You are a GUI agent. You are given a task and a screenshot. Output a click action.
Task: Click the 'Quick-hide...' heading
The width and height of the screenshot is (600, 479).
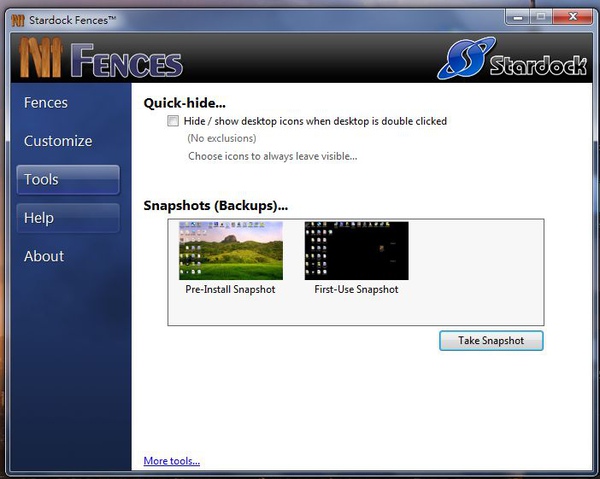(184, 103)
